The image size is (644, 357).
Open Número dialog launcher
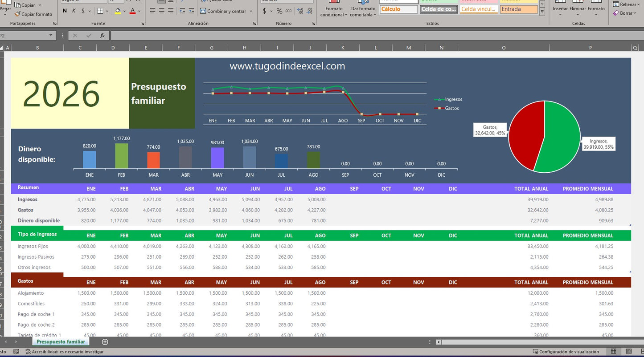[313, 24]
